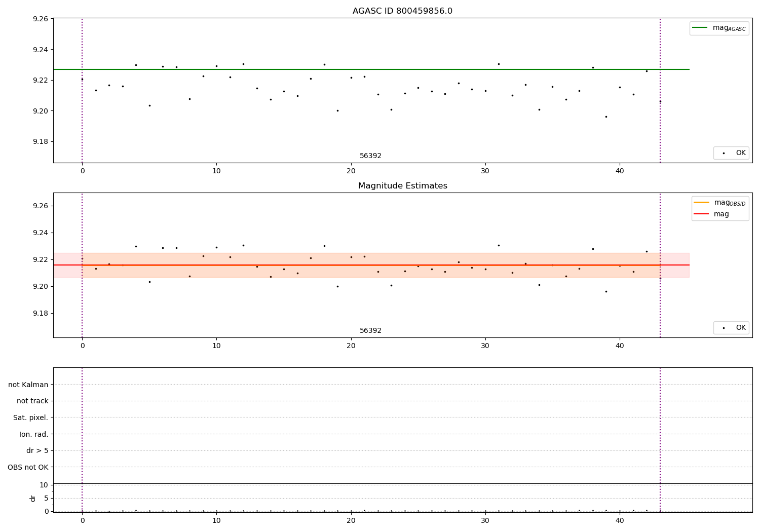This screenshot has width=760, height=532.
Task: Select the "dr > 5" row label
Action: pos(37,451)
